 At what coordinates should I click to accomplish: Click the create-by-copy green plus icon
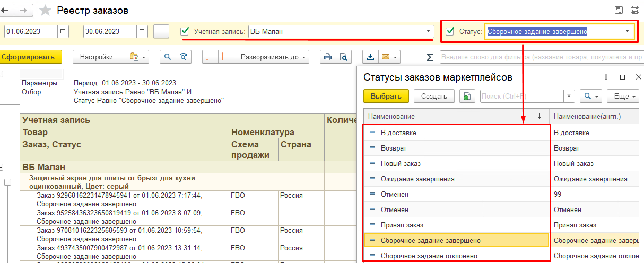(467, 96)
